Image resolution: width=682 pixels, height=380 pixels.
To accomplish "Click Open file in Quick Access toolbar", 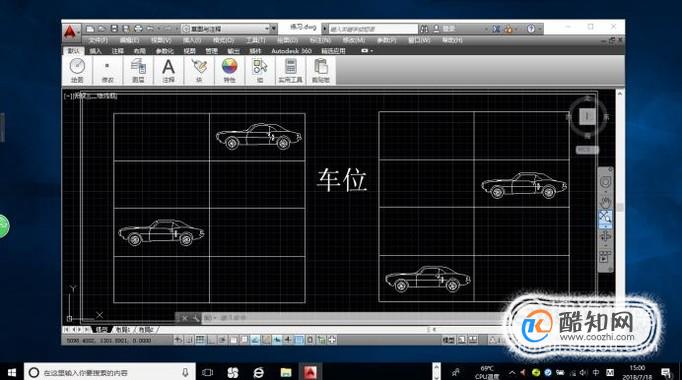I will click(102, 29).
